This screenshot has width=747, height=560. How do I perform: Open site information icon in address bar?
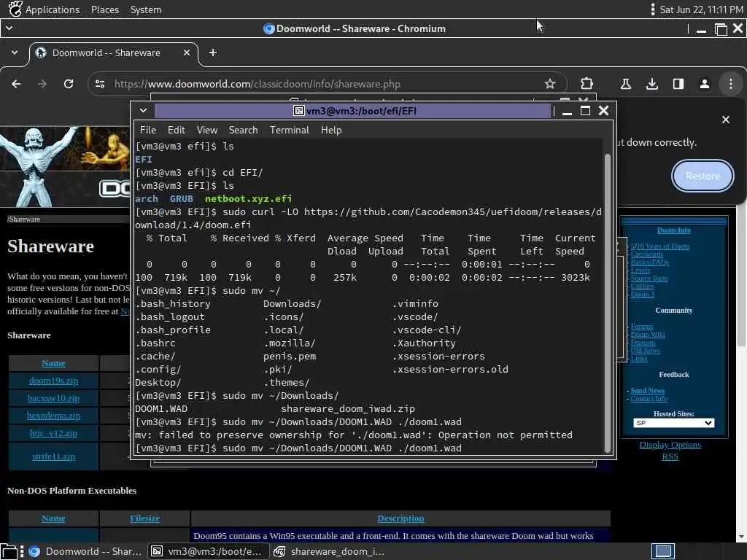tap(100, 84)
